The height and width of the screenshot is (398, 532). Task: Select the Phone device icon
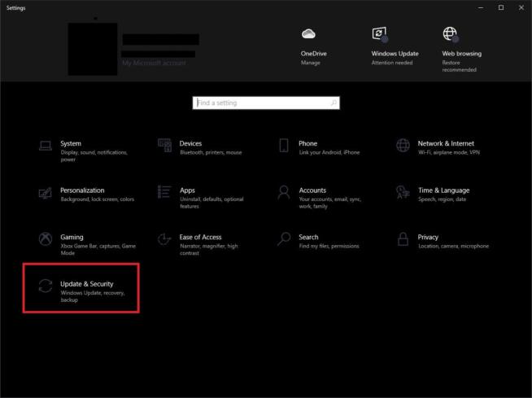pyautogui.click(x=284, y=146)
